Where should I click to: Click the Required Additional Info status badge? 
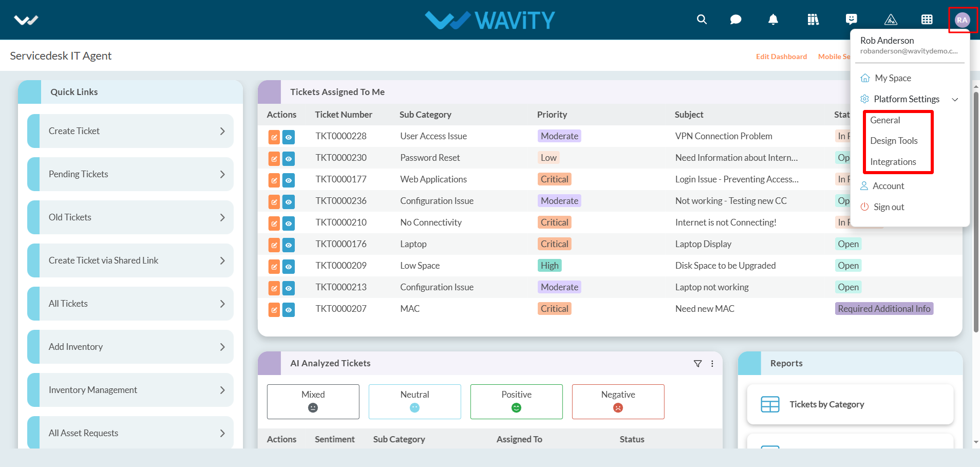[x=884, y=309]
